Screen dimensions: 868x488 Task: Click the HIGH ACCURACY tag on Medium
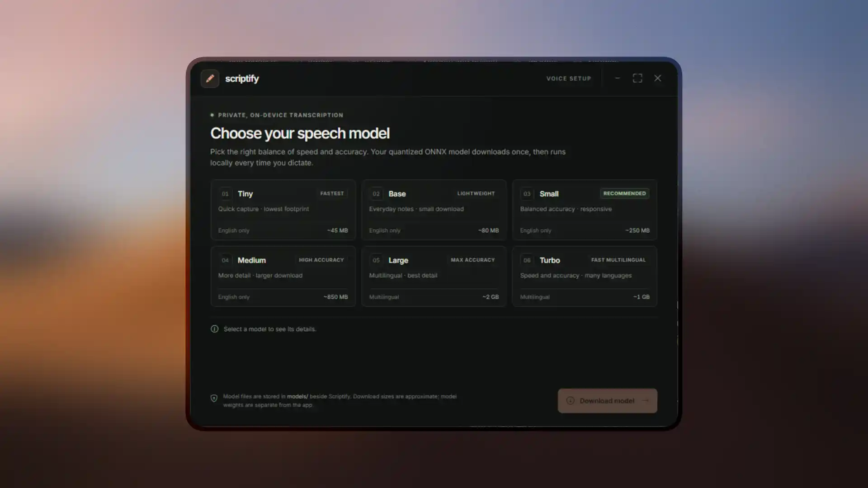321,260
